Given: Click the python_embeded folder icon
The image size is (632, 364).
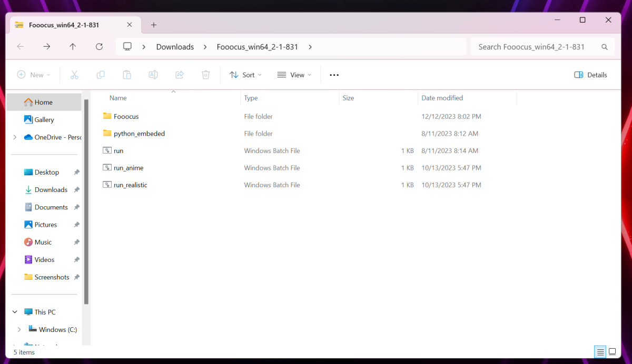Looking at the screenshot, I should click(x=107, y=134).
